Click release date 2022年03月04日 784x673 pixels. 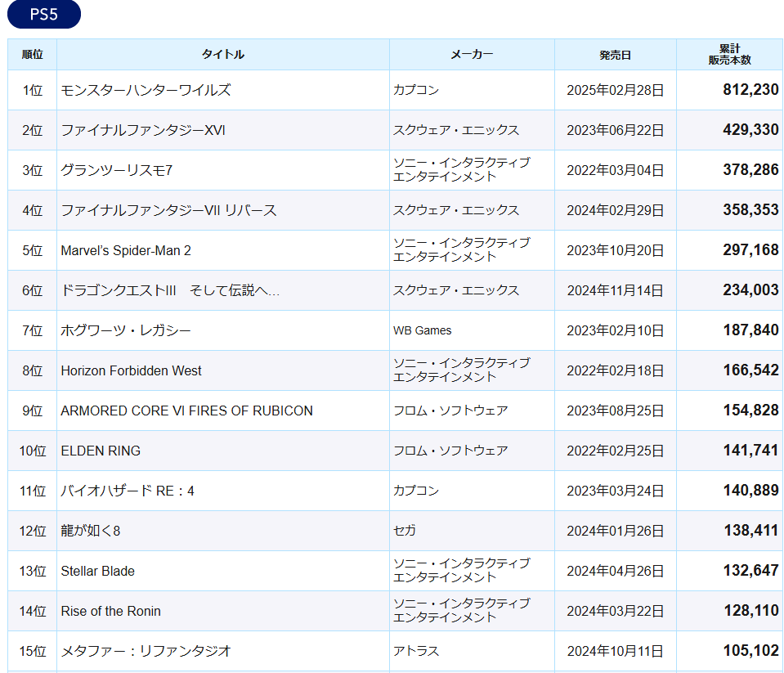click(x=615, y=170)
